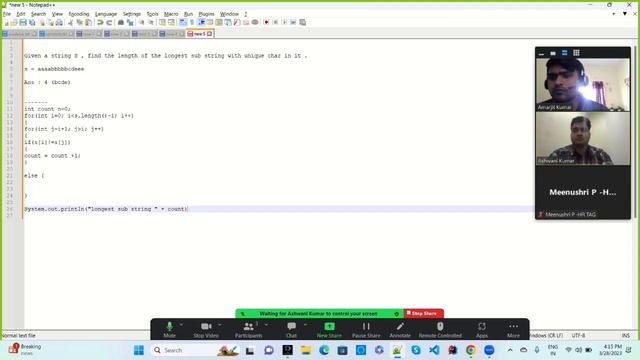Viewport: 640px width, 360px height.
Task: Select Amarjit Kumar's video thumbnail
Action: [582, 84]
